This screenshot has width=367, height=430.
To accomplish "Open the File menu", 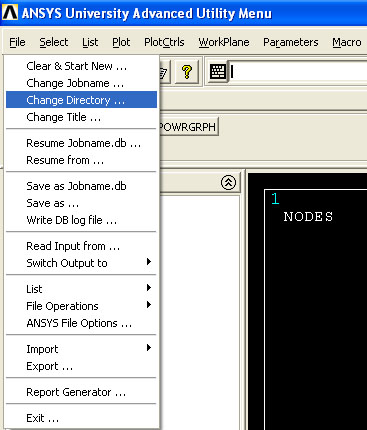I will coord(17,42).
